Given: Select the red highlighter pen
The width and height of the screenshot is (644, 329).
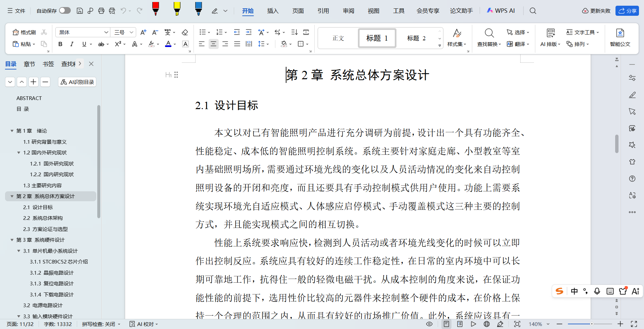Looking at the screenshot, I should coord(155,9).
